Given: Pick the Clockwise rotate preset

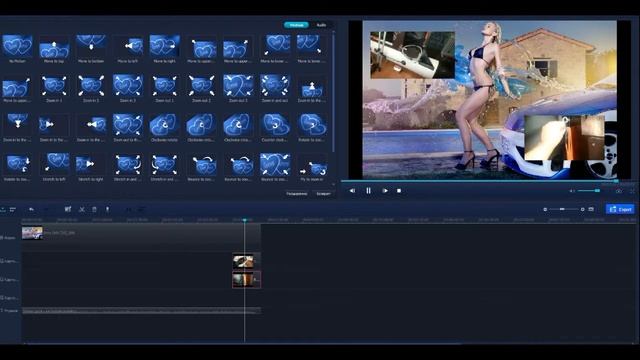Looking at the screenshot, I should pyautogui.click(x=164, y=125).
